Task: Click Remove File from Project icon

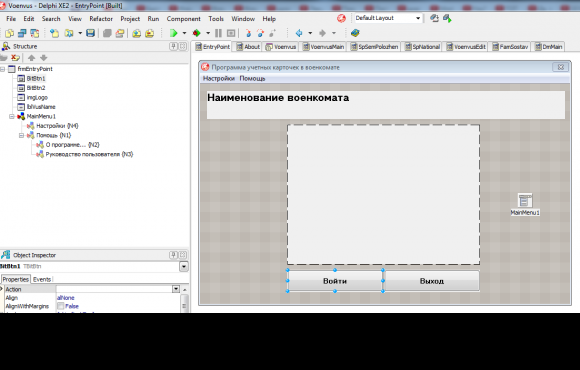Action: [x=149, y=33]
